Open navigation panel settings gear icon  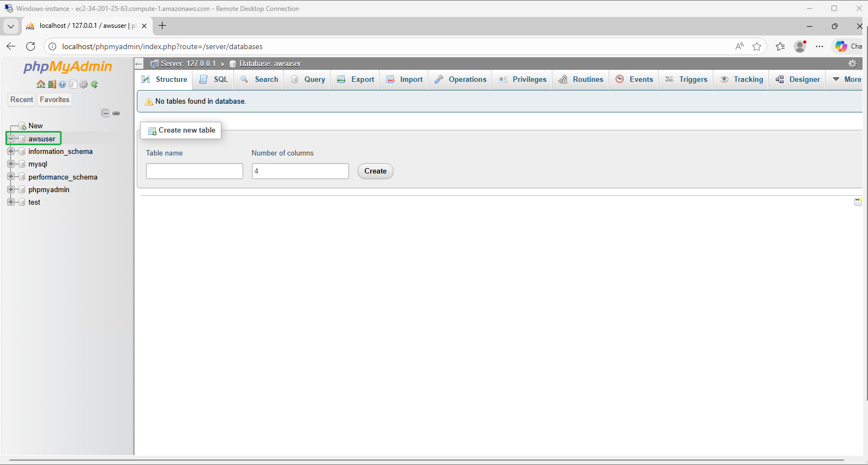[83, 84]
